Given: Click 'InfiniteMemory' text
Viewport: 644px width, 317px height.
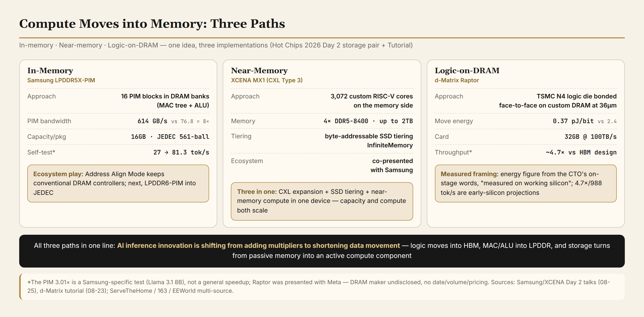Looking at the screenshot, I should click(390, 145).
